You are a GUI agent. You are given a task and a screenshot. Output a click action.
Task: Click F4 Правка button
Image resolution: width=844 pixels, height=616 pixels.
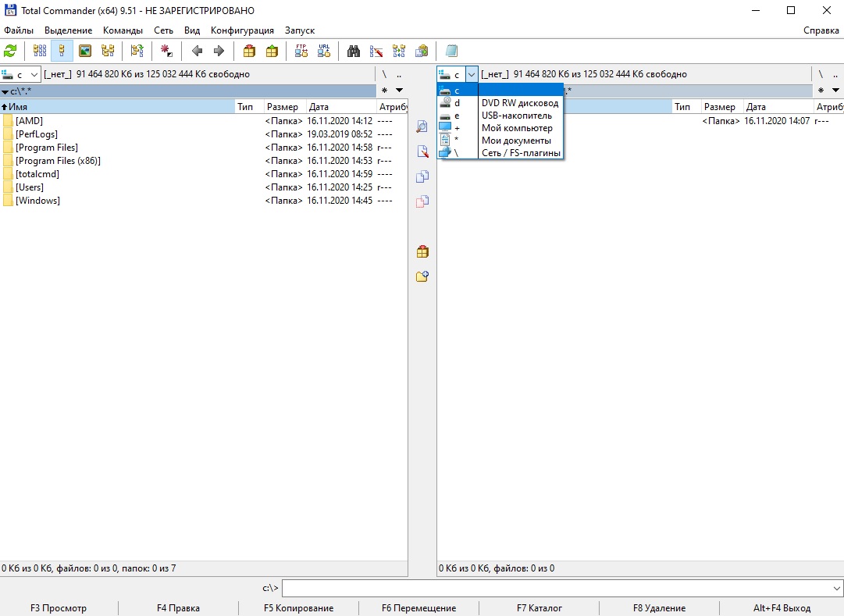tap(178, 608)
